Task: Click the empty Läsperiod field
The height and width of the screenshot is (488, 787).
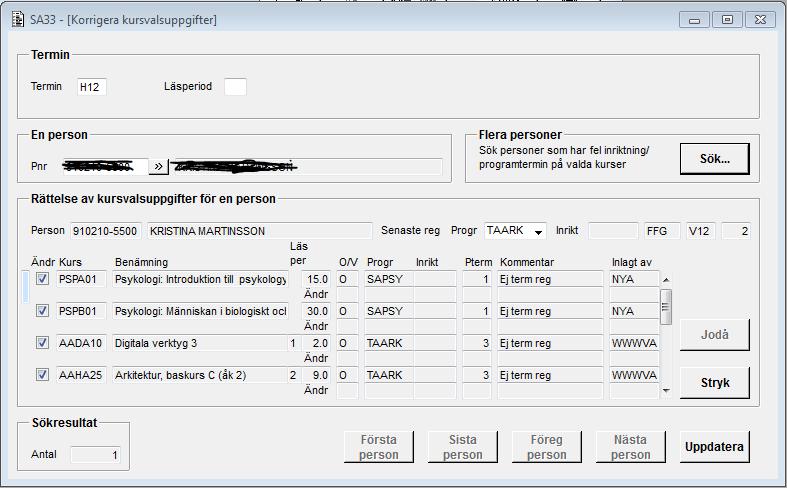Action: (235, 87)
